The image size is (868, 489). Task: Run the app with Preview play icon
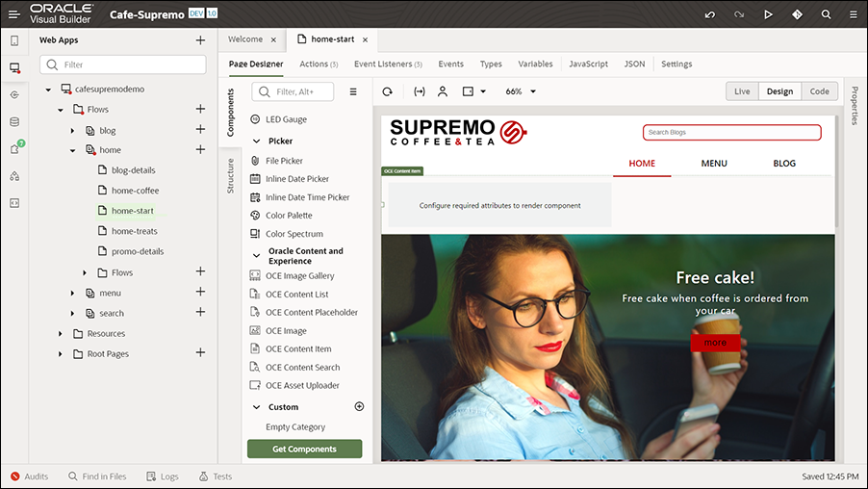pyautogui.click(x=768, y=15)
